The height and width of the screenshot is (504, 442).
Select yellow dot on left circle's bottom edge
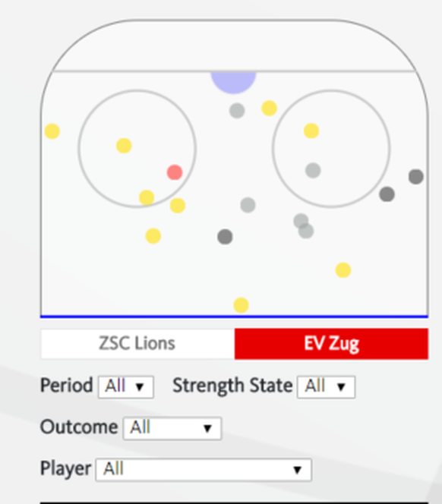tap(147, 197)
